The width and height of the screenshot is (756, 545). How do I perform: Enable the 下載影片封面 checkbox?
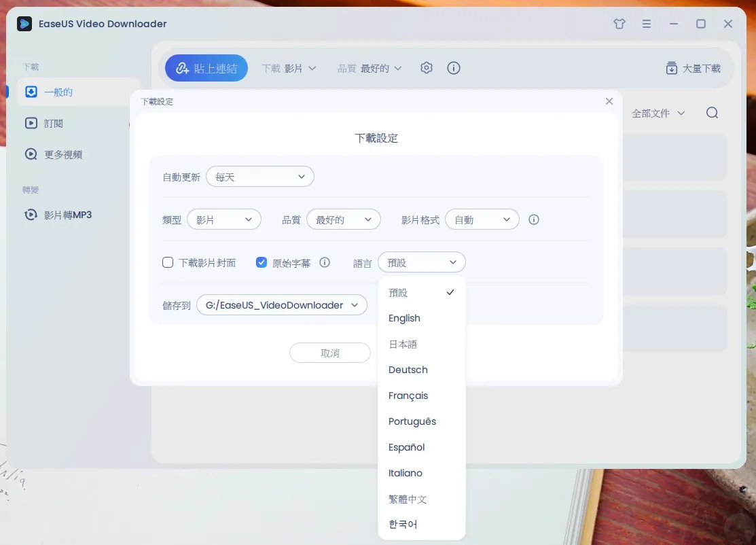(168, 262)
